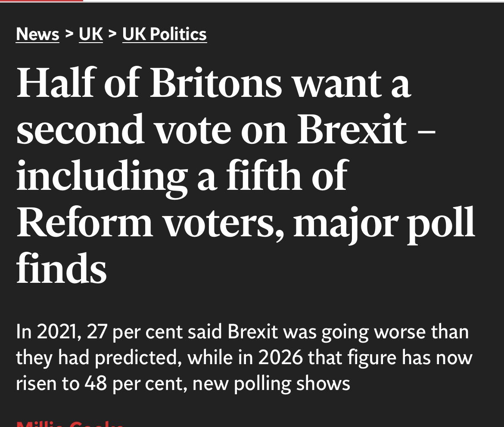Open the partially visible red author name link

pos(70,424)
